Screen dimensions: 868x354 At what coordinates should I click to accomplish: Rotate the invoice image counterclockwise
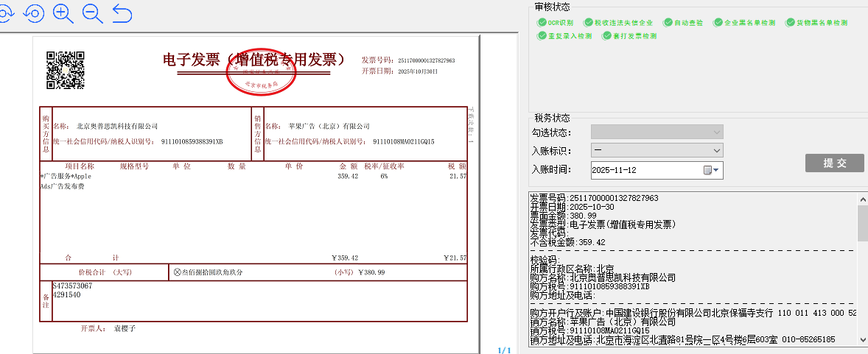(x=34, y=13)
